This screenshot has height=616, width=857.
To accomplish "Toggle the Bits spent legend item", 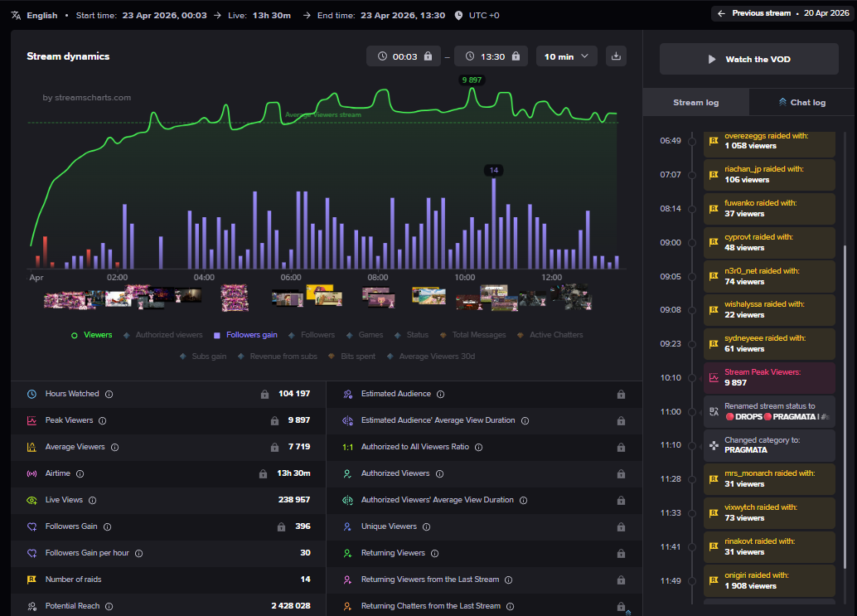I will coord(351,357).
